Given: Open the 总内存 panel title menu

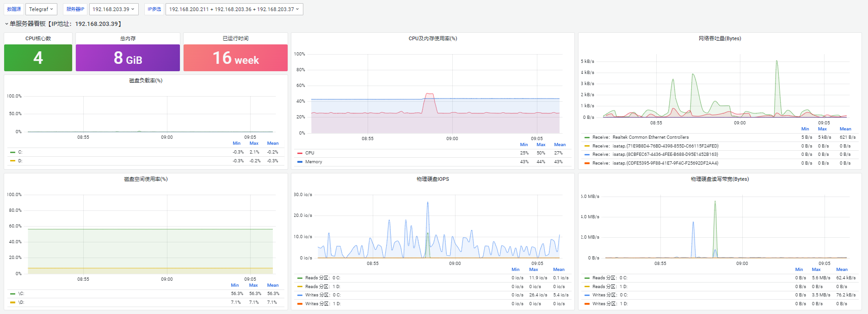Looking at the screenshot, I should [128, 38].
